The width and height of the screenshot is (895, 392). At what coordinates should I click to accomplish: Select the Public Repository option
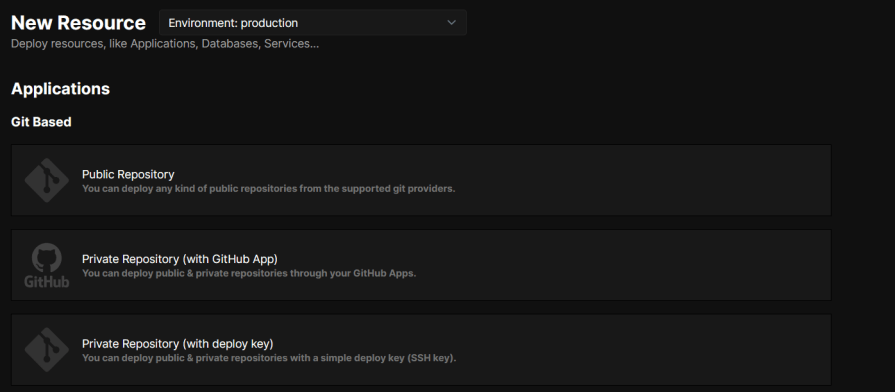(421, 180)
